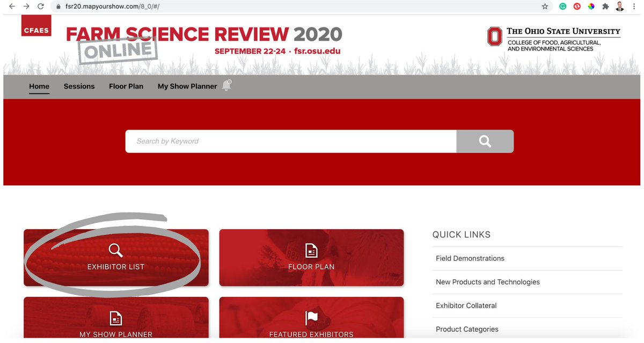Open the Floor Plan tile
644x343 pixels.
pyautogui.click(x=311, y=258)
